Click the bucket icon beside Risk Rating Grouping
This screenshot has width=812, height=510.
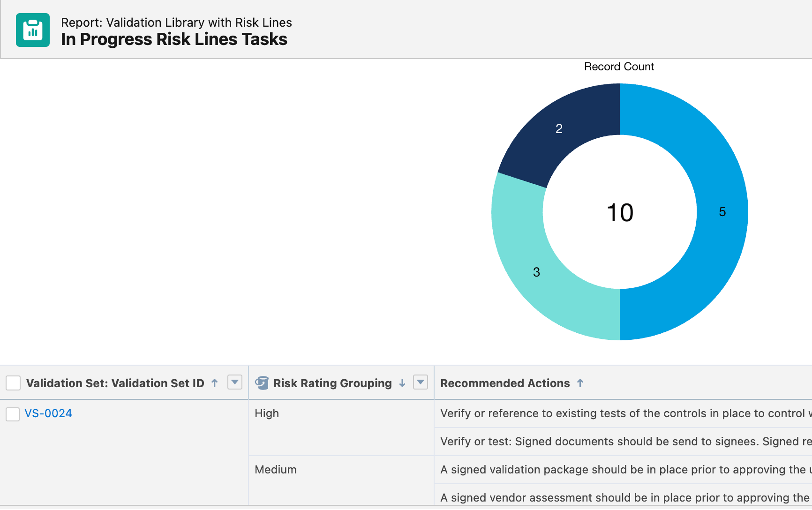(262, 383)
